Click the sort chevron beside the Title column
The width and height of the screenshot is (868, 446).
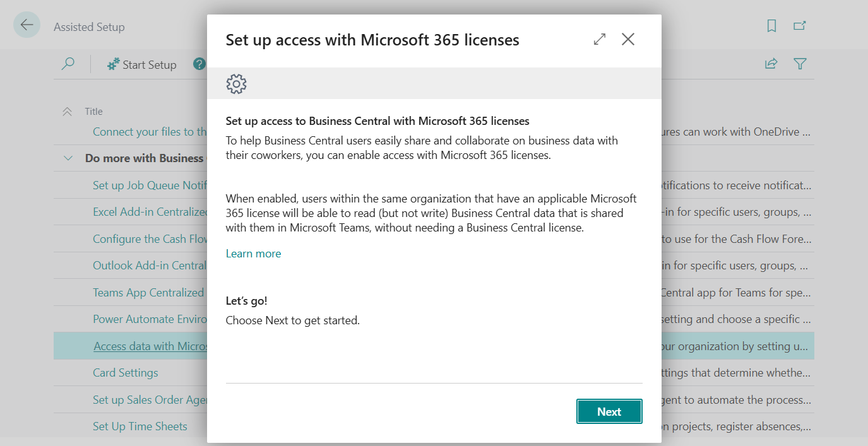[68, 110]
